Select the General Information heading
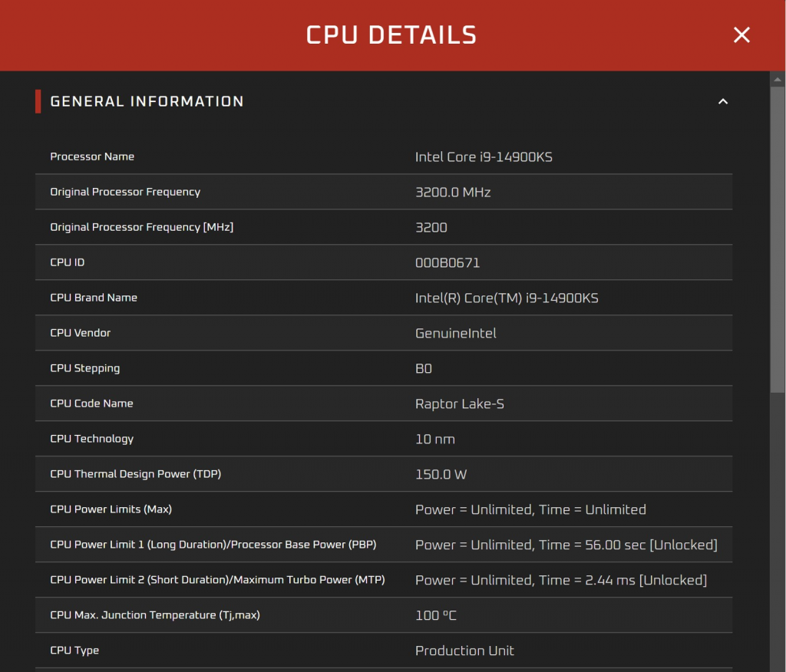Viewport: 786px width, 672px height. (147, 102)
